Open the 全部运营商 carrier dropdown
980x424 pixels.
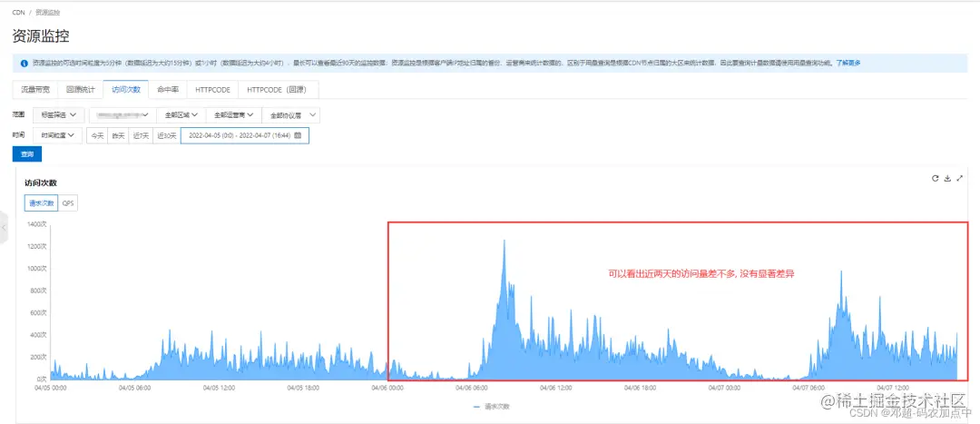tap(234, 115)
